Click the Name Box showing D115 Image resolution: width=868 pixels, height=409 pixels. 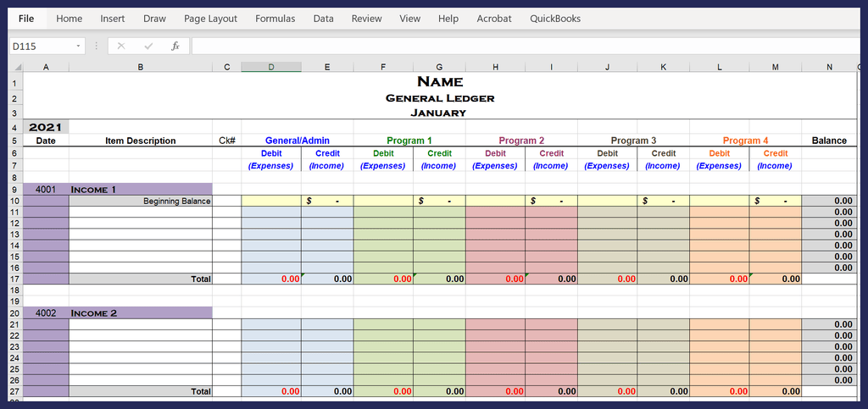tap(42, 46)
